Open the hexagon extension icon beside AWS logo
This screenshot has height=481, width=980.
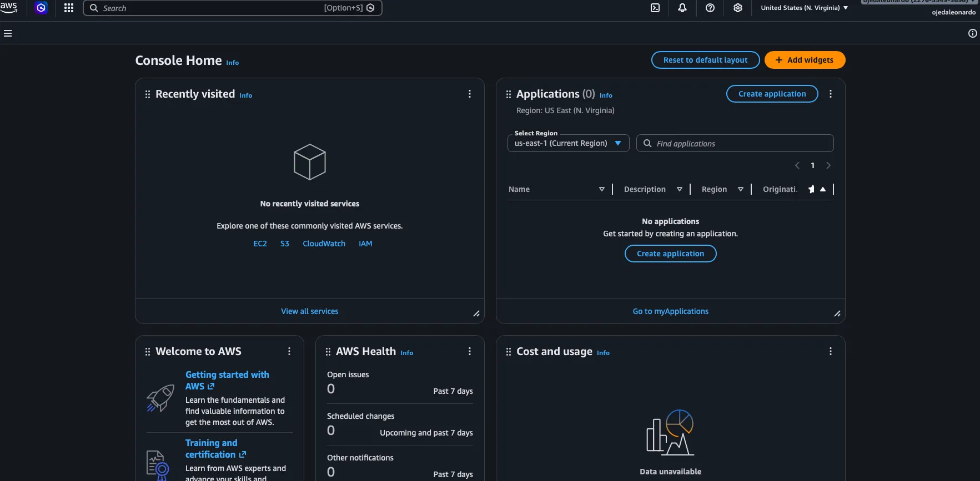coord(41,8)
